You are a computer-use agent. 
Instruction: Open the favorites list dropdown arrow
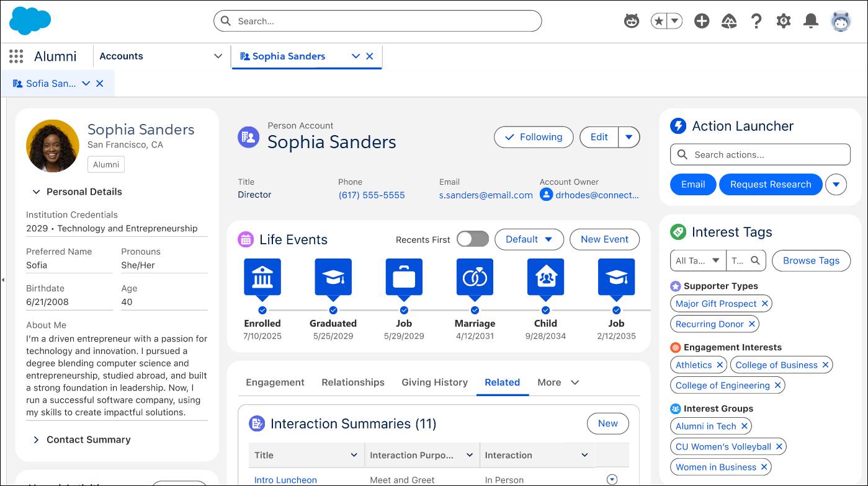(675, 21)
